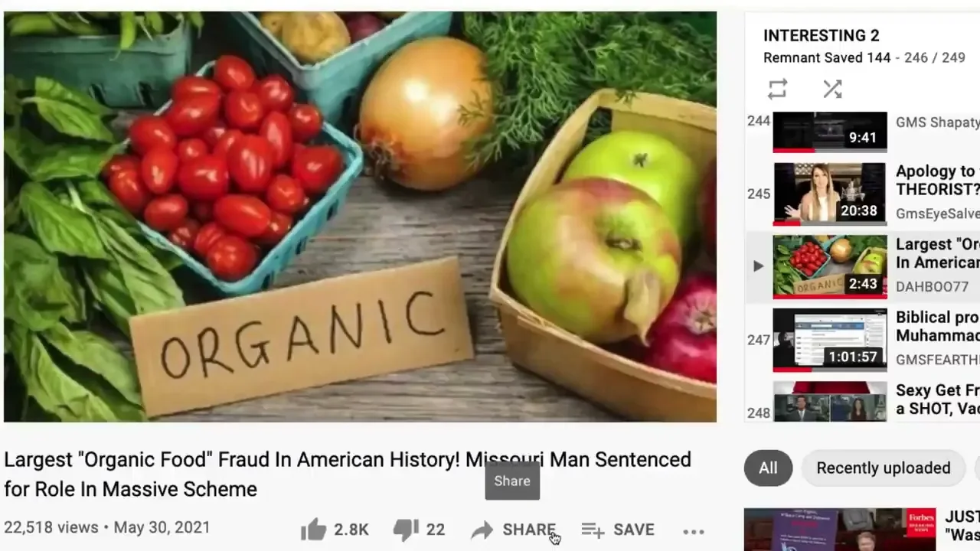Screen dimensions: 980x551
Task: Click the thumbs-up like icon
Action: (x=313, y=529)
